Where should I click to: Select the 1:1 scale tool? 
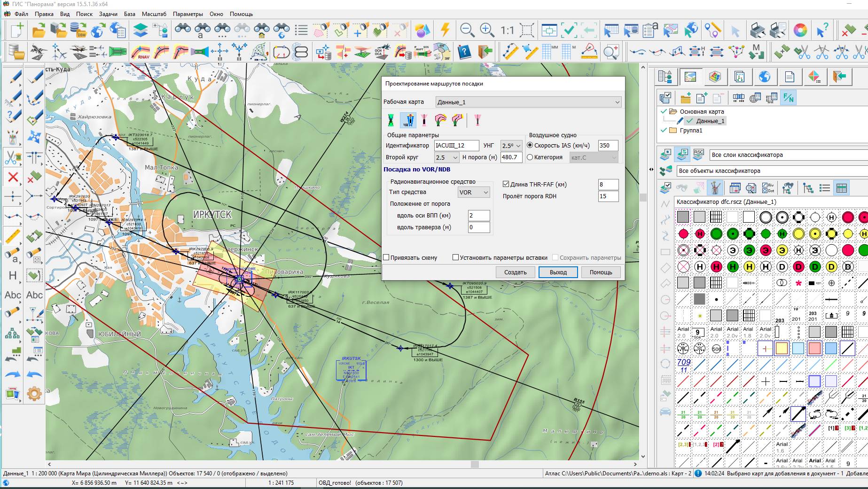tap(507, 31)
